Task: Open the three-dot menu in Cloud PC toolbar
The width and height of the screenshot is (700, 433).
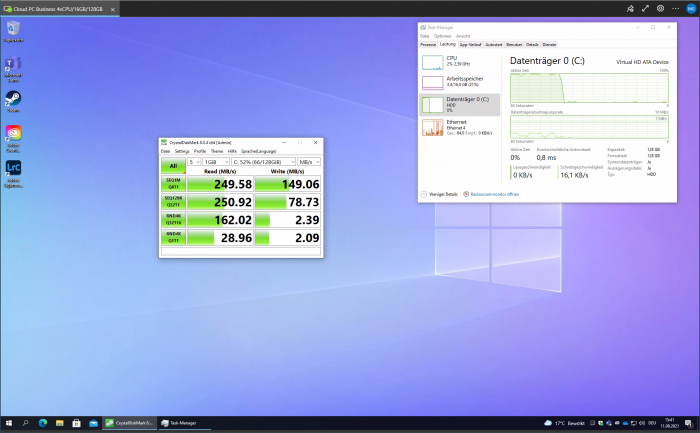Action: pos(675,8)
